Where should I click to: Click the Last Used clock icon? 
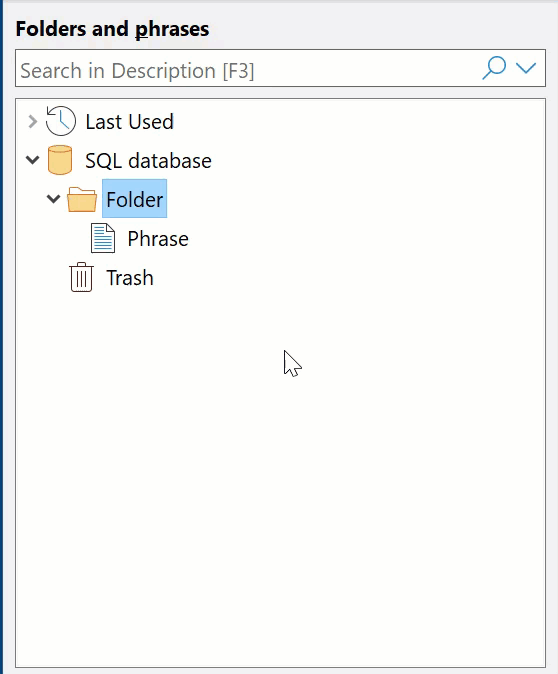tap(61, 121)
